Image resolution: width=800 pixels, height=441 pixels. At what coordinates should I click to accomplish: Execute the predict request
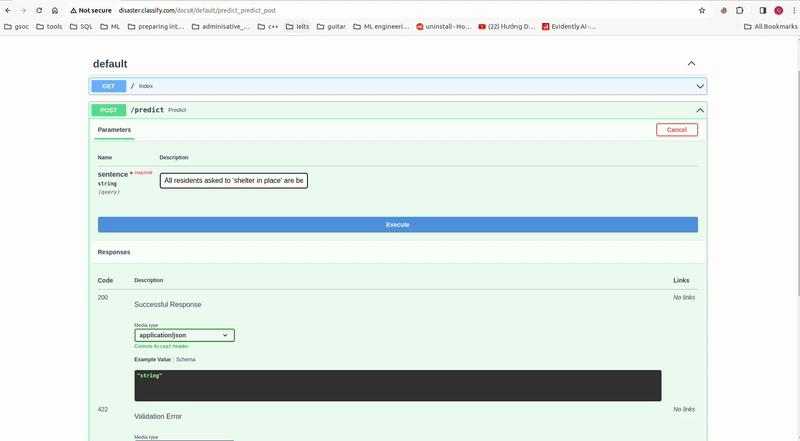(x=398, y=225)
